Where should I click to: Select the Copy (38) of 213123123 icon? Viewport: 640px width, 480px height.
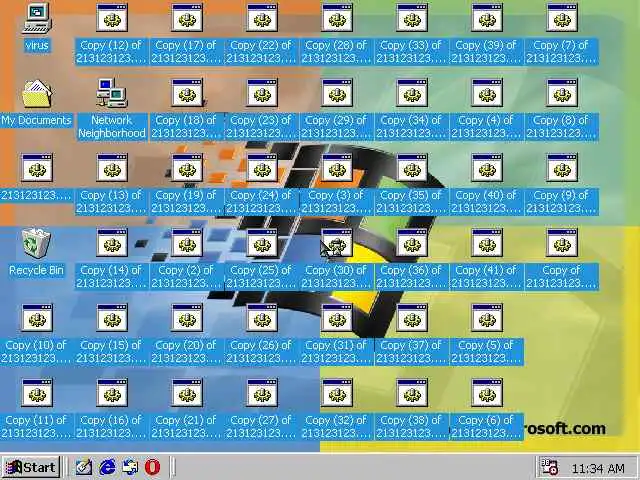click(412, 393)
